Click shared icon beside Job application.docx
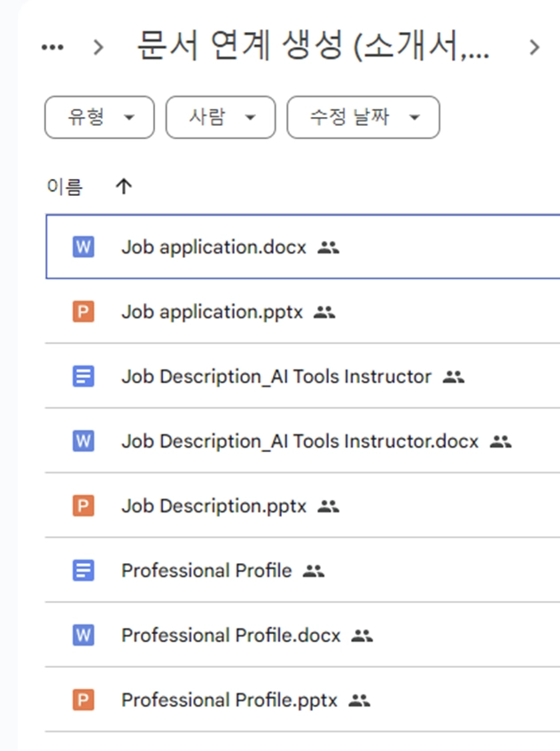The width and height of the screenshot is (560, 751). click(x=329, y=248)
